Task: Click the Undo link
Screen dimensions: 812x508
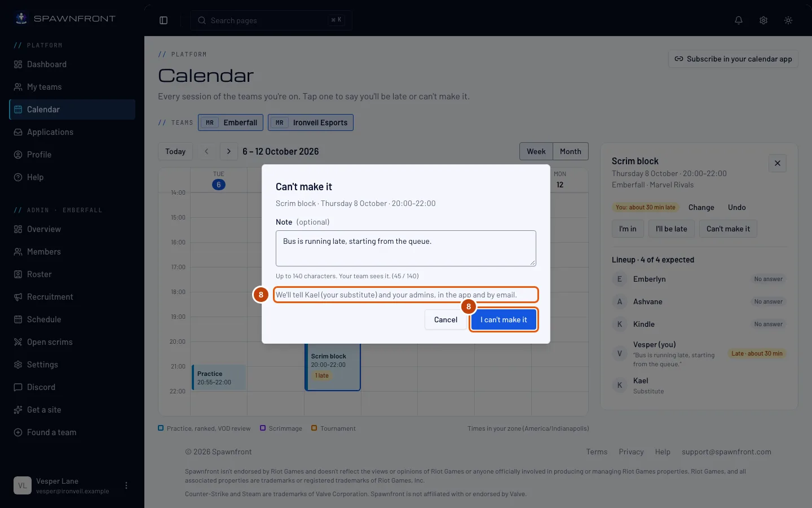Action: click(736, 207)
